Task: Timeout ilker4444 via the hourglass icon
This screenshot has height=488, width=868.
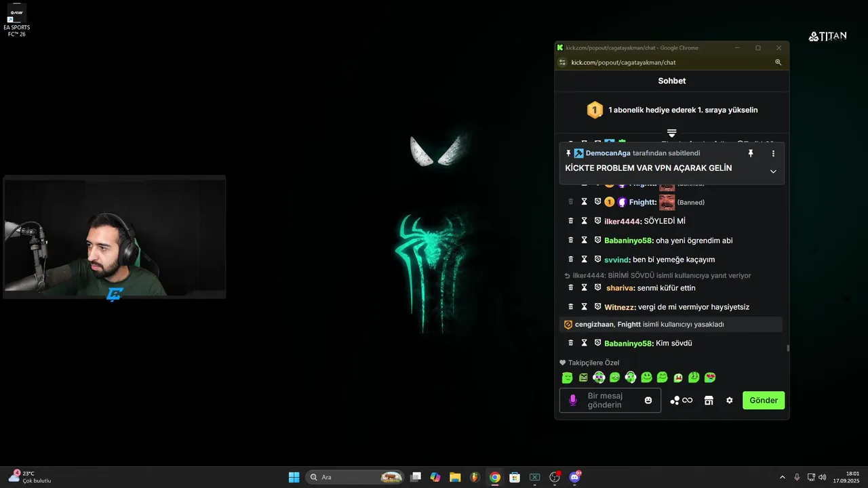Action: [x=584, y=221]
